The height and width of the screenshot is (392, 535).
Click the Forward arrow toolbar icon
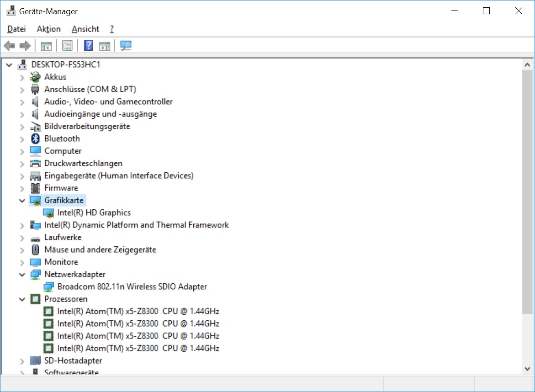(25, 45)
